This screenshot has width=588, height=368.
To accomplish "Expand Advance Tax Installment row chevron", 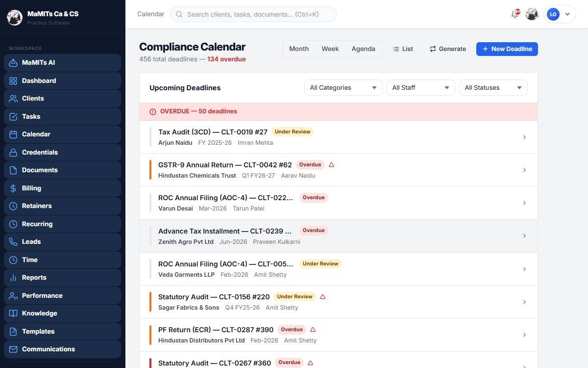I will coord(524,236).
